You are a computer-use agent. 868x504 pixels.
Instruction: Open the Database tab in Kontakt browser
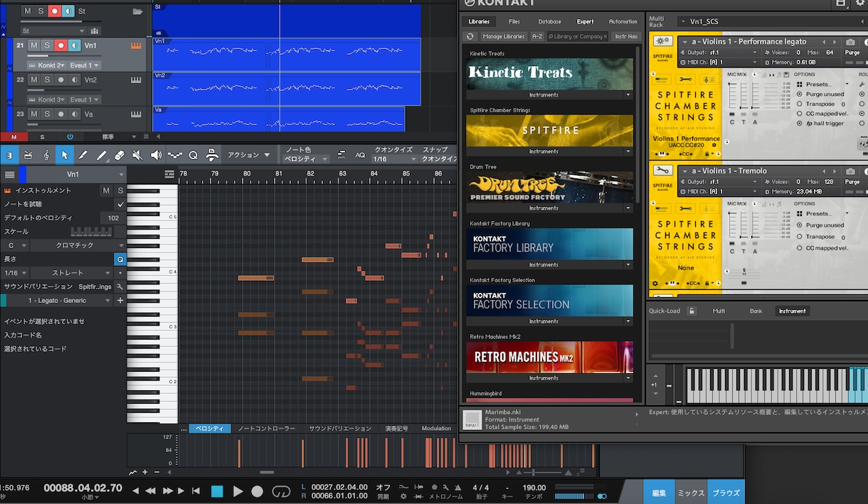pos(549,21)
